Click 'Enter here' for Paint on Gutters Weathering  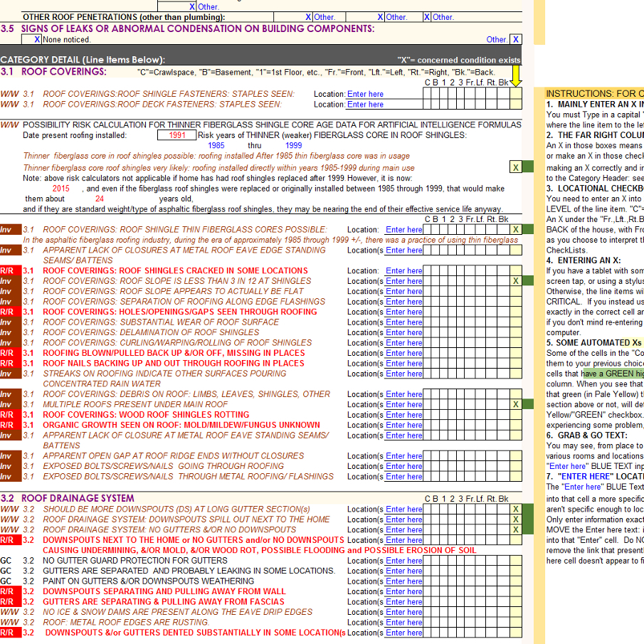[x=403, y=581]
